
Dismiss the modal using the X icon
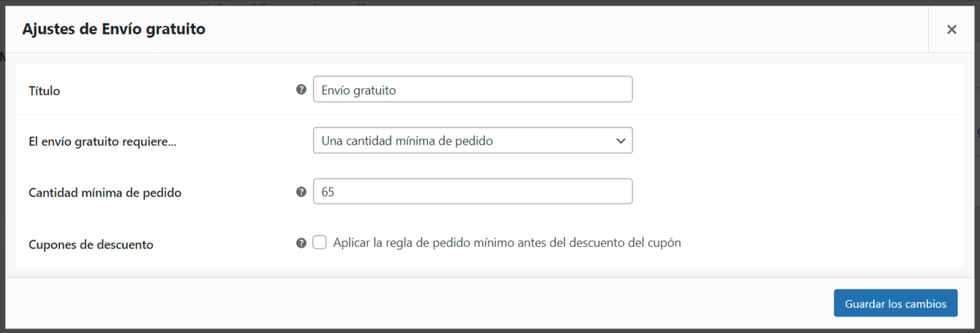[x=952, y=29]
